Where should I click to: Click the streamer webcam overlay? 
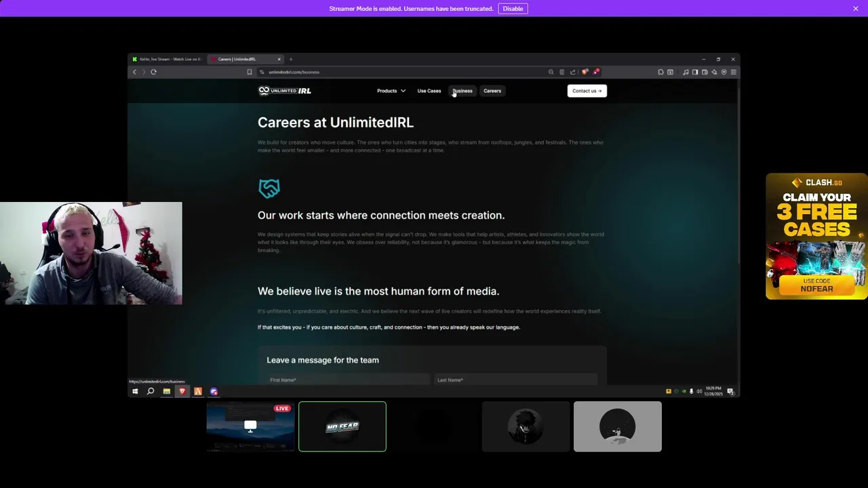91,253
